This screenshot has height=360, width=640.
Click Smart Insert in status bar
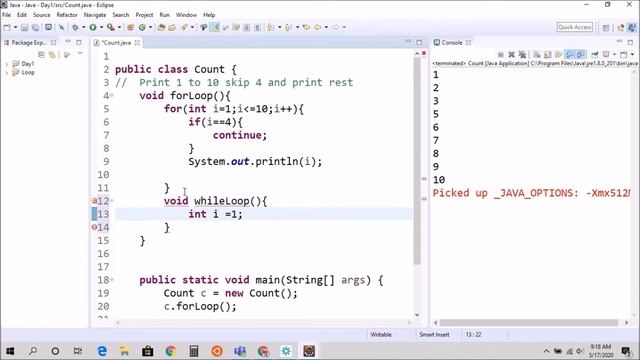coord(434,335)
